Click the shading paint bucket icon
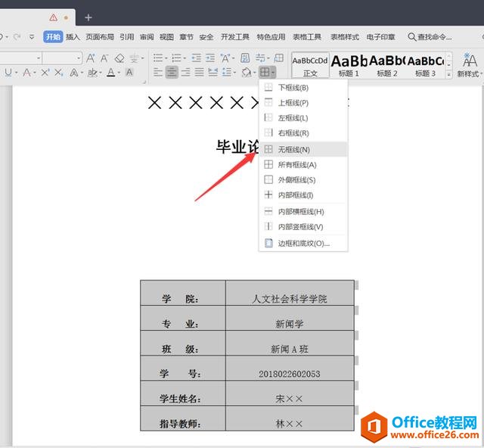This screenshot has height=448, width=484. pos(247,73)
